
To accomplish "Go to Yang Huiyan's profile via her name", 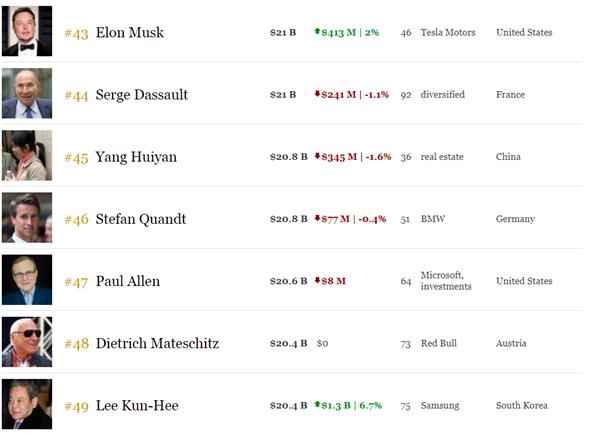I will point(135,157).
